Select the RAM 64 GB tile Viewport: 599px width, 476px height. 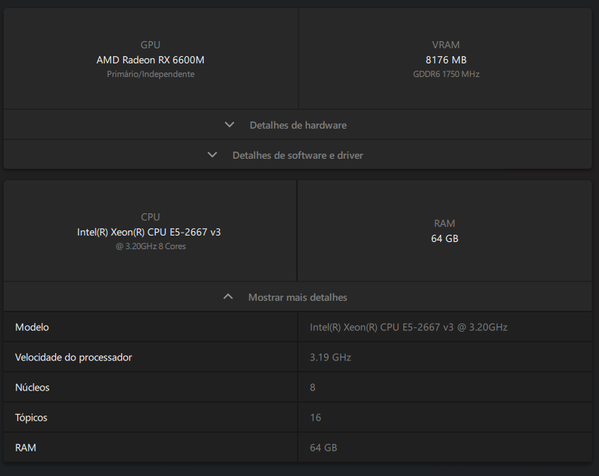(445, 231)
